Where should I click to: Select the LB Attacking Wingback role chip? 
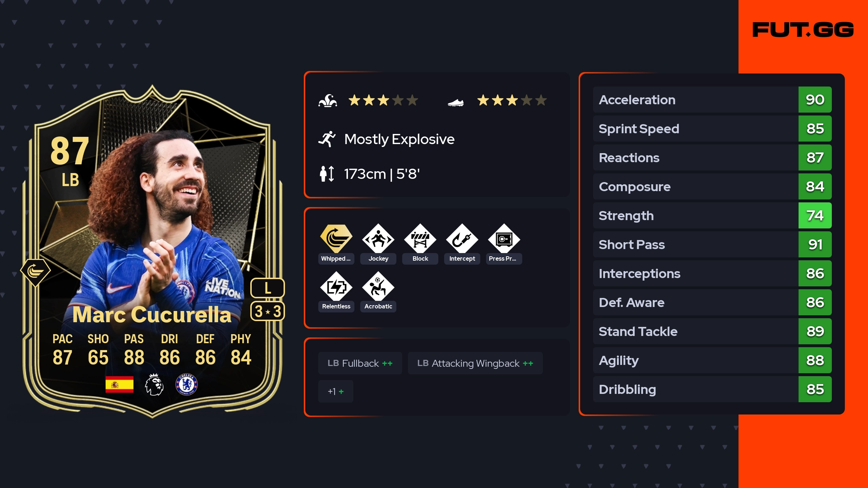(475, 363)
